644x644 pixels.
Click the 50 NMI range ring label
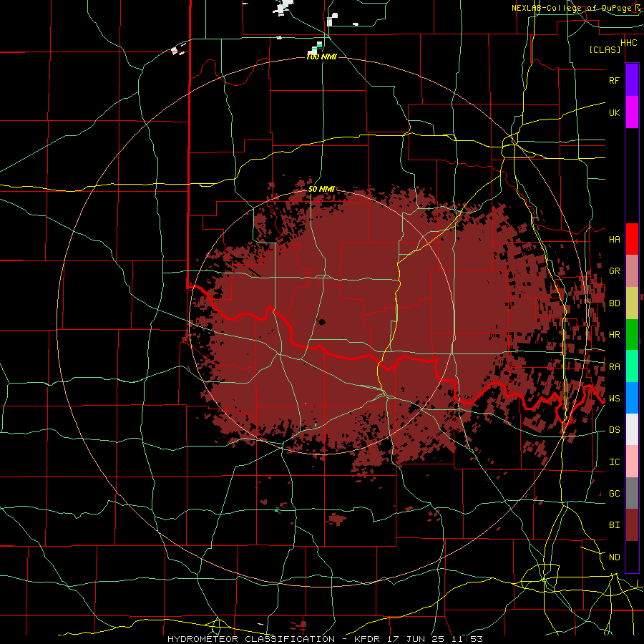[321, 189]
